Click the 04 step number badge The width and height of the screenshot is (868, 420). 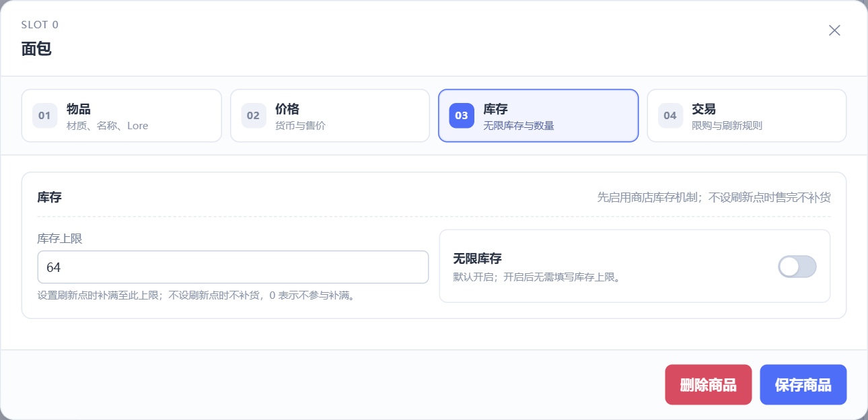[x=670, y=116]
